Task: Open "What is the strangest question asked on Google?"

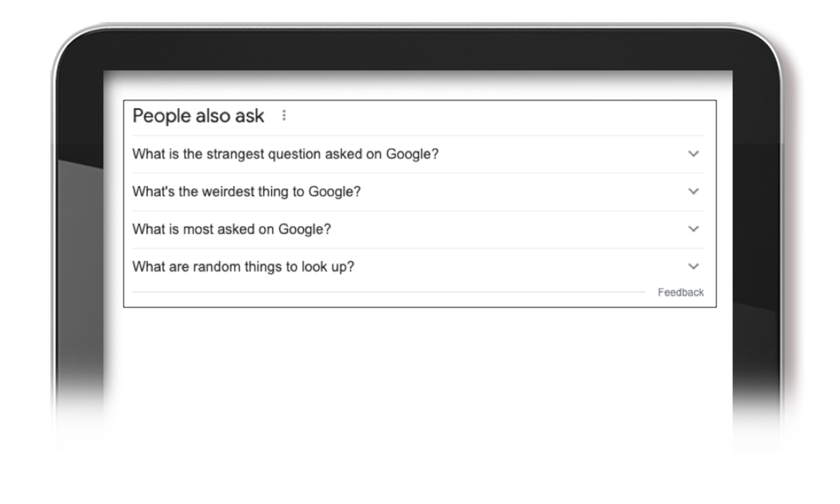Action: pos(285,154)
